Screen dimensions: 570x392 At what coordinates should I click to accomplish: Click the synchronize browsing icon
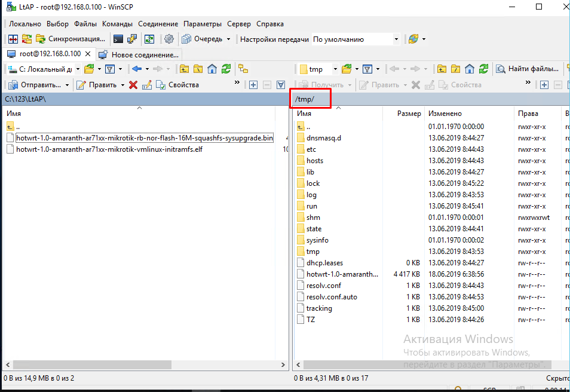point(26,39)
